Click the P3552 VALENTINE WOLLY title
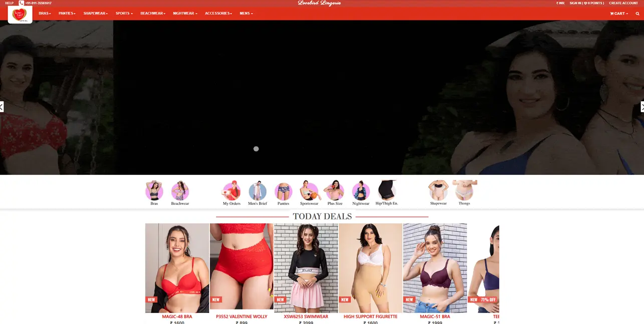The height and width of the screenshot is (324, 644). (x=242, y=316)
